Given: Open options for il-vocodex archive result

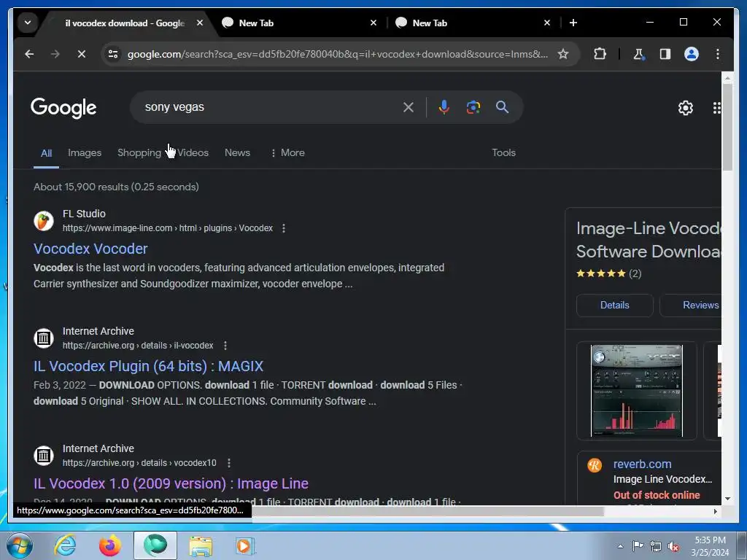Looking at the screenshot, I should [225, 346].
